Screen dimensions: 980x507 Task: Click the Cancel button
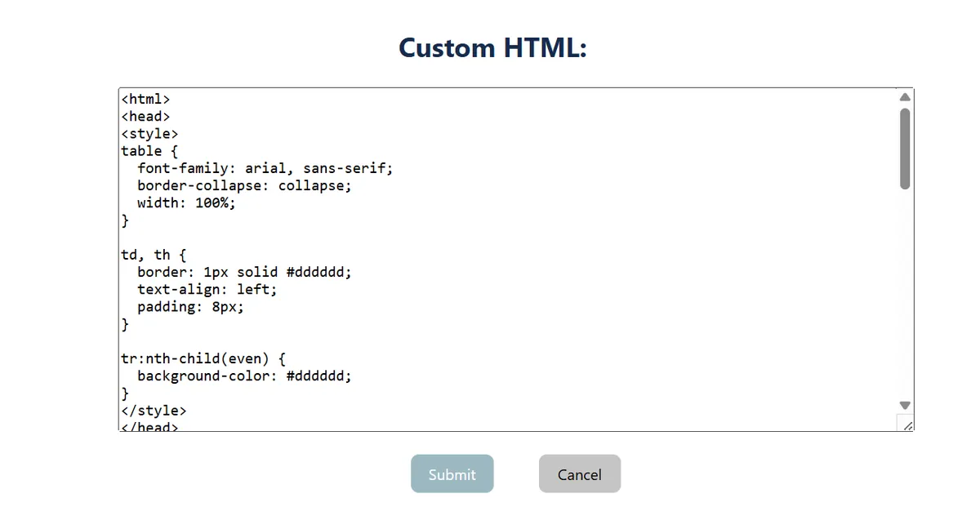(x=580, y=474)
